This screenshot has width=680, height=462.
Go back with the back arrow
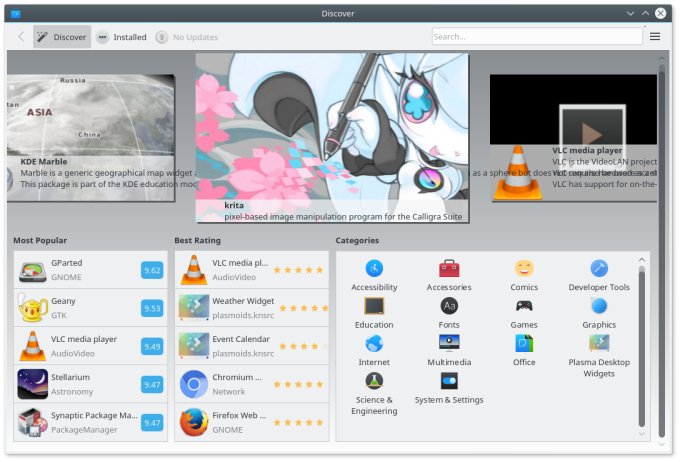tap(21, 37)
